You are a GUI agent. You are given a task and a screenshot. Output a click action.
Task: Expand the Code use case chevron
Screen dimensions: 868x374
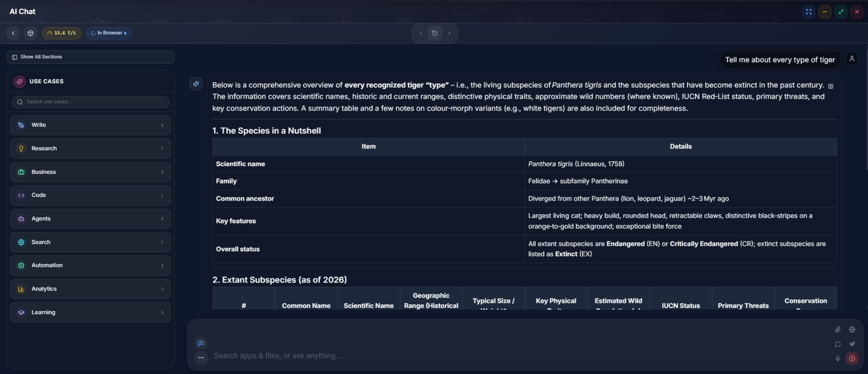coord(162,196)
